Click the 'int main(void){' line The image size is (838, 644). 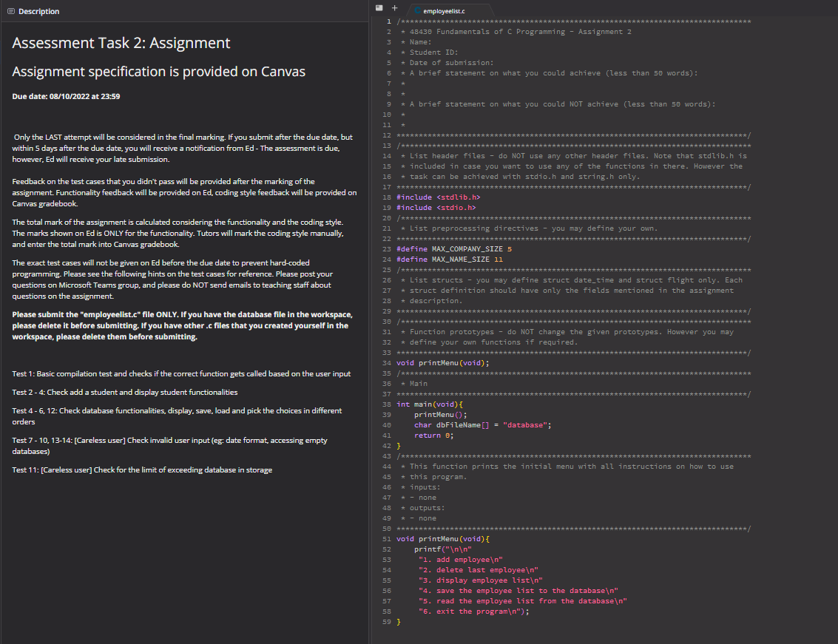click(x=430, y=404)
